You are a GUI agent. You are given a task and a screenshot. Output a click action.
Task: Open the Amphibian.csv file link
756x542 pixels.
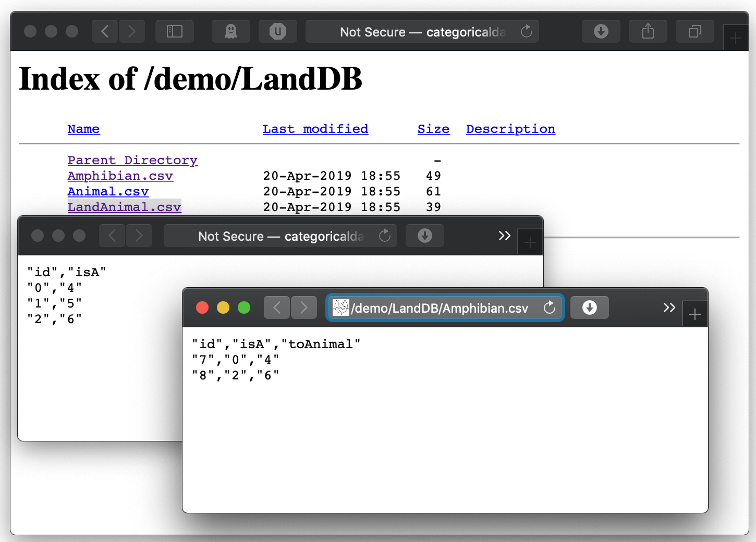[x=120, y=176]
